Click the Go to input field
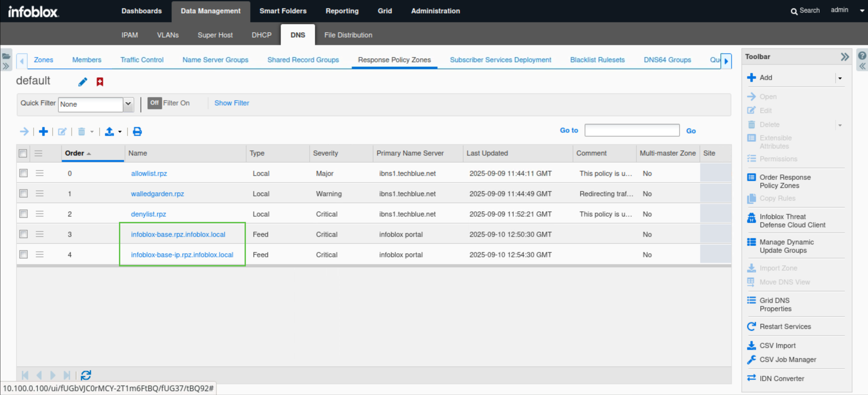 pos(631,131)
